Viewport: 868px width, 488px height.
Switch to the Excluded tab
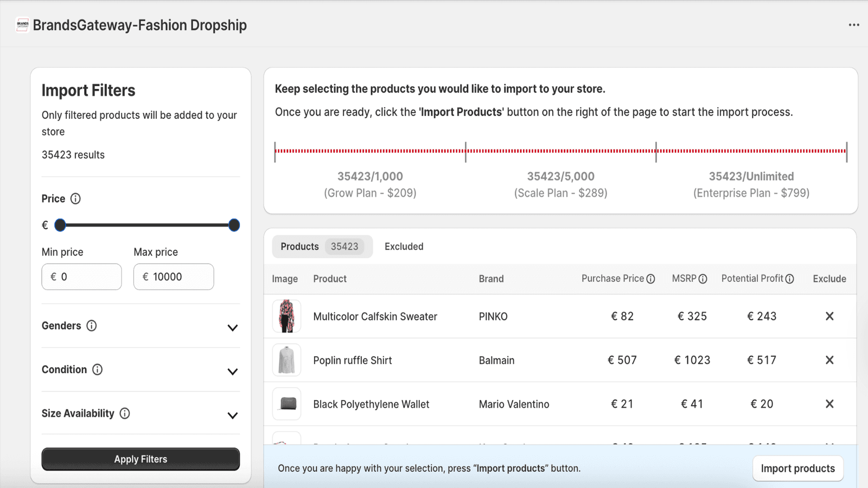404,246
